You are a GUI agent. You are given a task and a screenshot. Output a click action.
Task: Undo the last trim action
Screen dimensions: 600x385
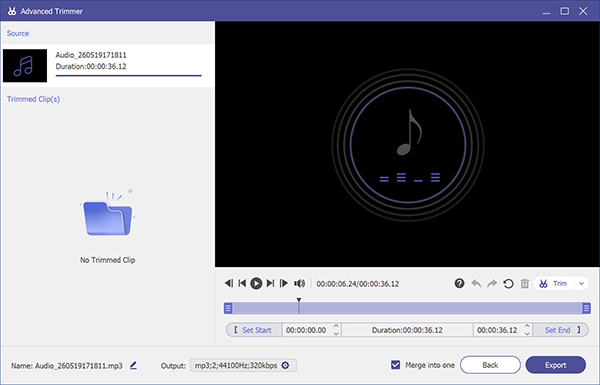tap(476, 284)
